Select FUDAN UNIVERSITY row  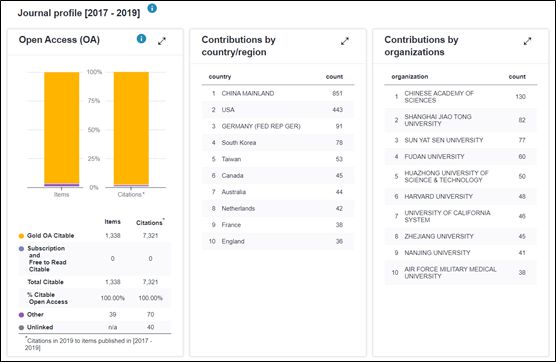coord(461,157)
